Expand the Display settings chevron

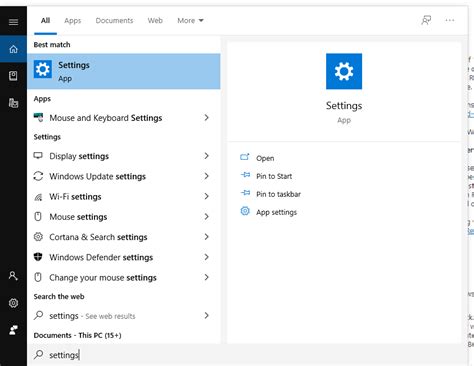coord(207,156)
